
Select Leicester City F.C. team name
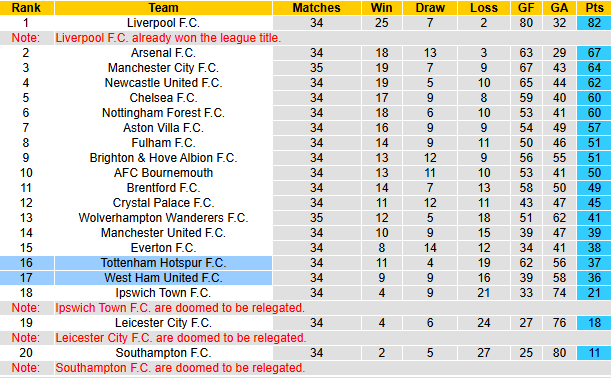[x=163, y=323]
